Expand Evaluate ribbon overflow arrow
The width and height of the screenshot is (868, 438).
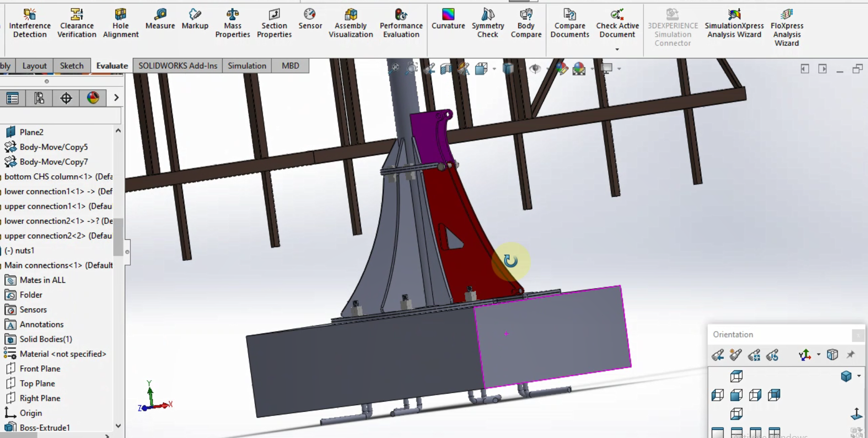pos(617,50)
